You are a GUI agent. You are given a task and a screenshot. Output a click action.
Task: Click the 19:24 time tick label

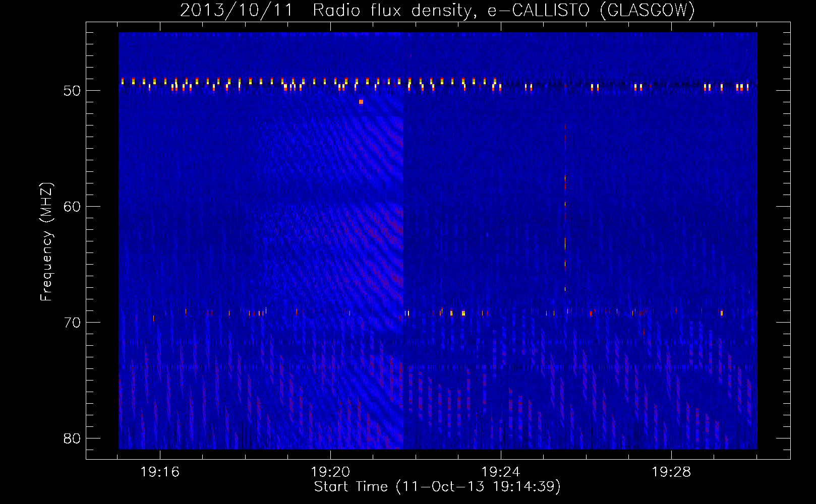501,472
